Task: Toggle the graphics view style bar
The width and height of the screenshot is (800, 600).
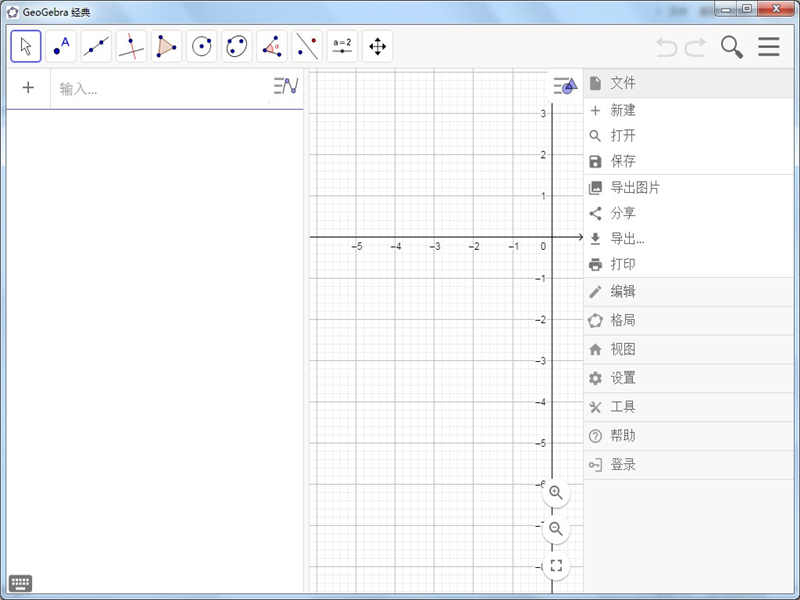Action: 565,85
